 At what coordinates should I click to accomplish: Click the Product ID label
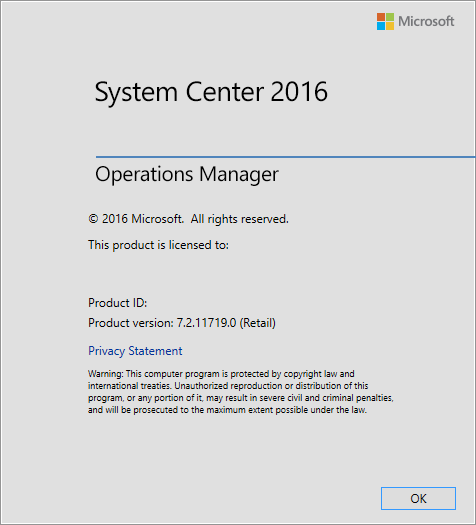[x=117, y=303]
